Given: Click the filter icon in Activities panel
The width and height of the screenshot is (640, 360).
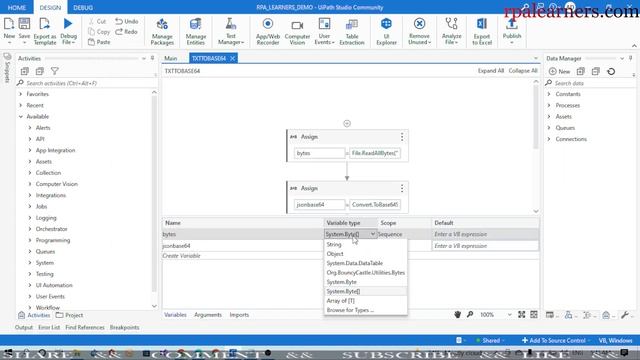Looking at the screenshot, I should 55,71.
